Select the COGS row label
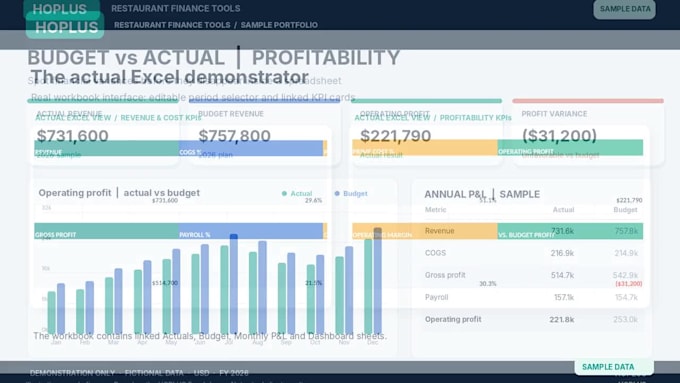Viewport: 680px width, 383px height. [435, 253]
